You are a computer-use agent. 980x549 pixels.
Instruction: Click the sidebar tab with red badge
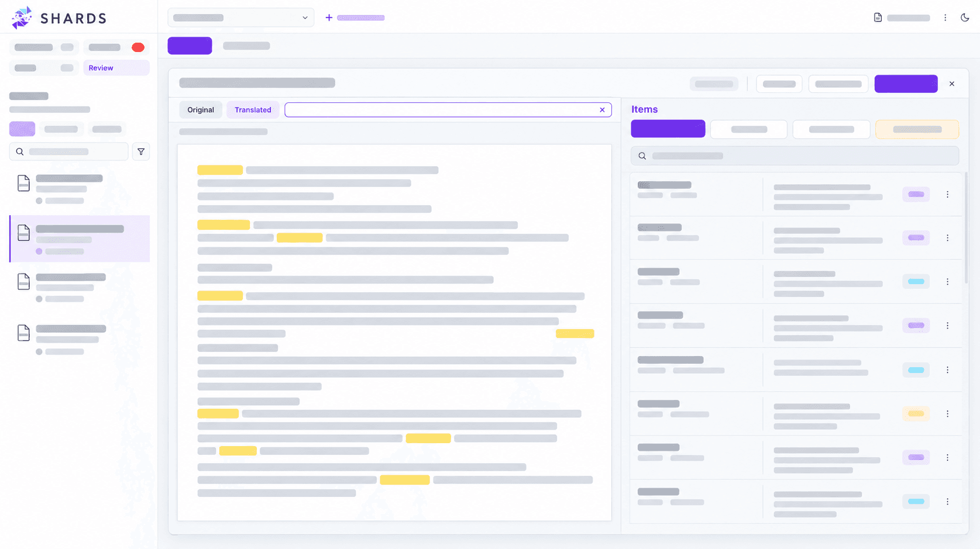tap(116, 47)
